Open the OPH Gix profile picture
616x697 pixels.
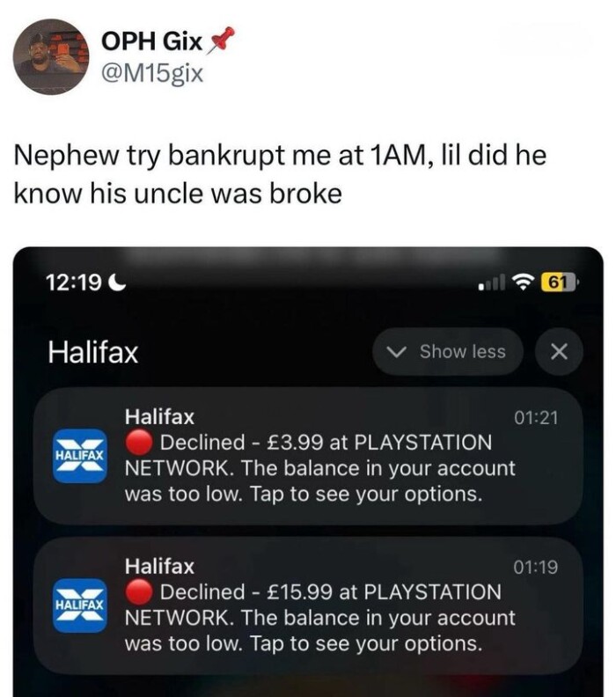(x=51, y=56)
